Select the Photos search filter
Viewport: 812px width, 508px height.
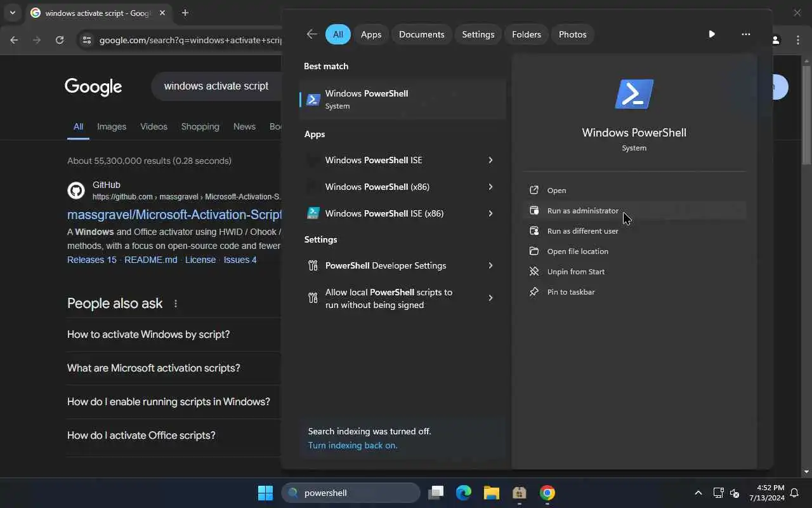coord(573,34)
